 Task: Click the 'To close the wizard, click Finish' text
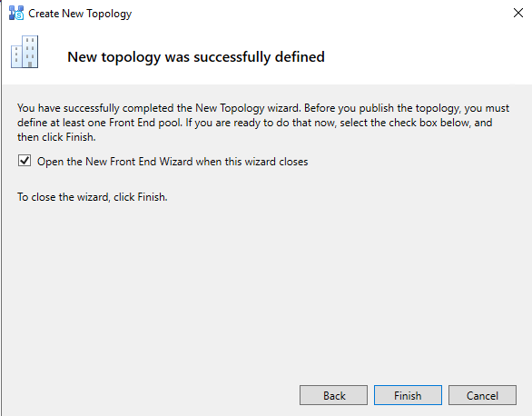93,197
